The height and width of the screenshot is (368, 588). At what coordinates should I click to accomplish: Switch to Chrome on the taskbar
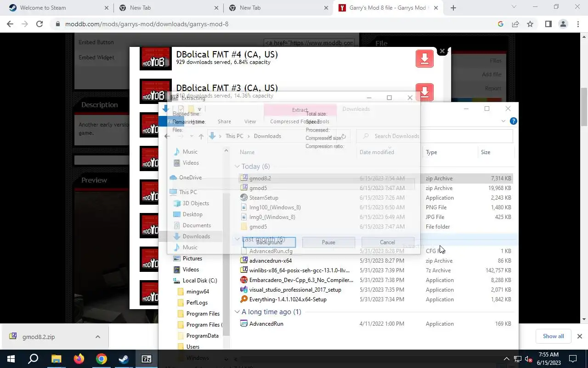tap(102, 359)
